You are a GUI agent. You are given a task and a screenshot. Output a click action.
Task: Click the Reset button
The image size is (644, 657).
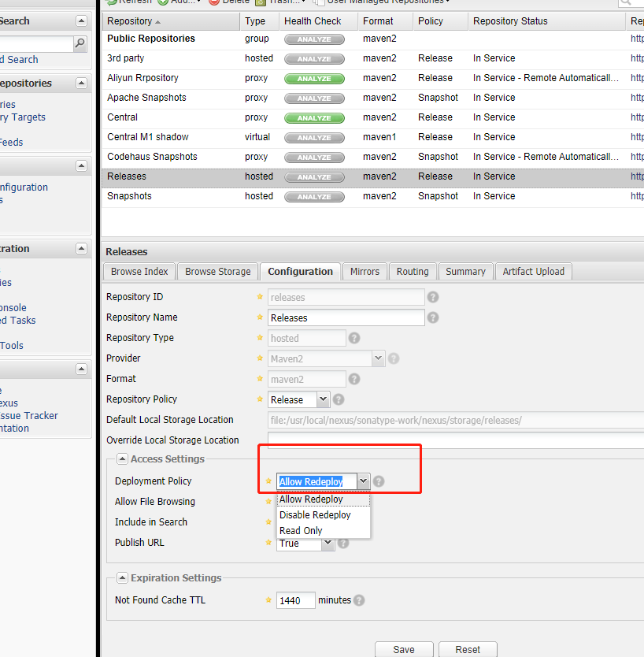pyautogui.click(x=468, y=649)
